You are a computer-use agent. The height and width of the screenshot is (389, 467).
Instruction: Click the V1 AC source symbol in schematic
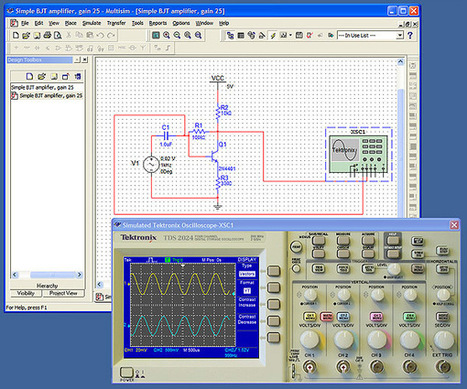coord(151,164)
